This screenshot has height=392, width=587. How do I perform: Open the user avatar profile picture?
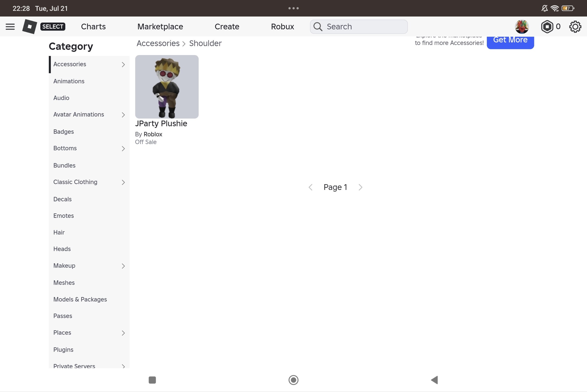coord(521,27)
